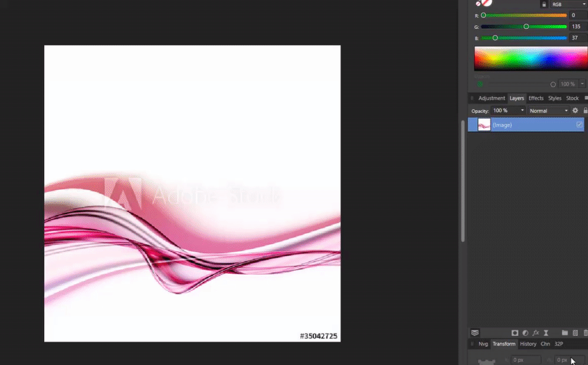Open the Adjustments half-circle icon
The width and height of the screenshot is (588, 365).
[525, 333]
